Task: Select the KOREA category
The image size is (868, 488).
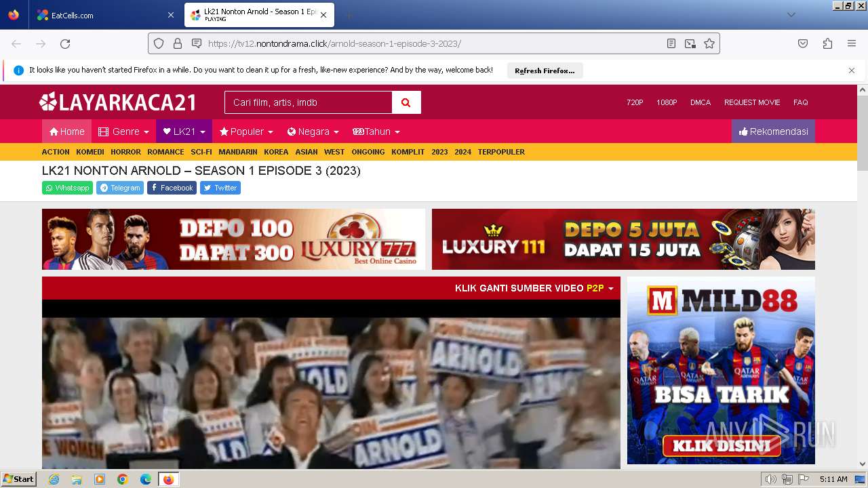Action: pyautogui.click(x=276, y=152)
